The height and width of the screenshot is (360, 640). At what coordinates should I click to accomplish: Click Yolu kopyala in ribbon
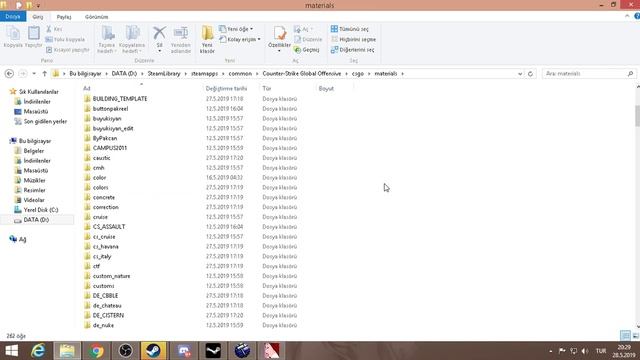coord(65,40)
